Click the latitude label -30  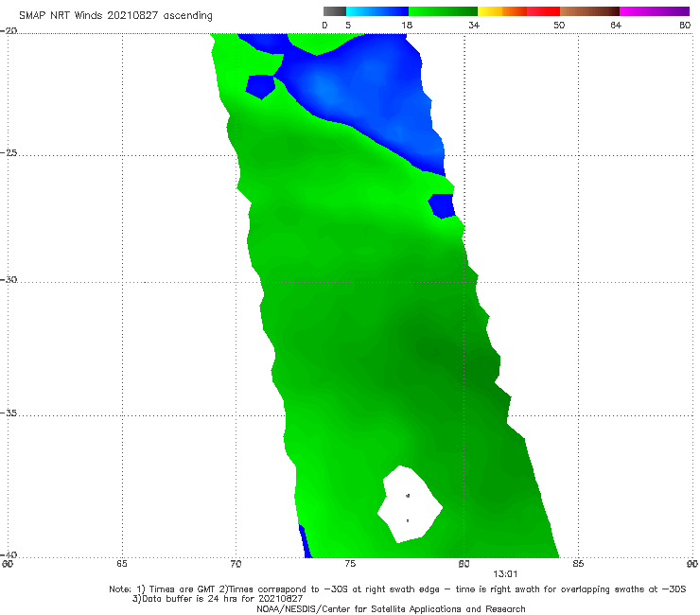[x=9, y=279]
